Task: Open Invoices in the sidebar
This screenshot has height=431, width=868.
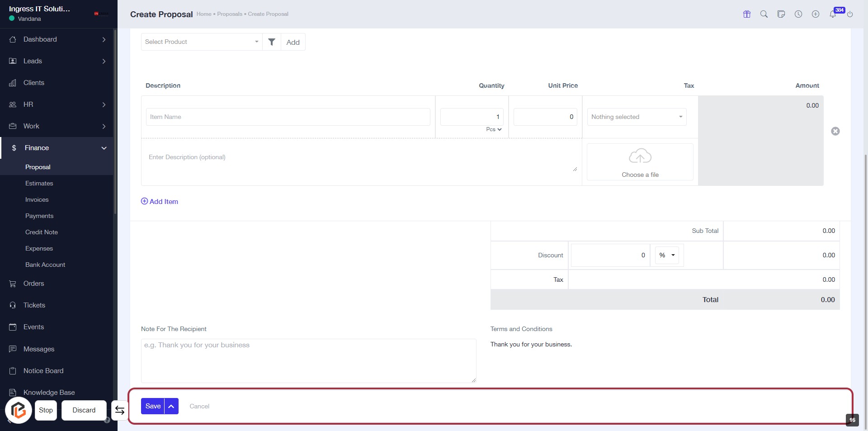Action: pos(37,199)
